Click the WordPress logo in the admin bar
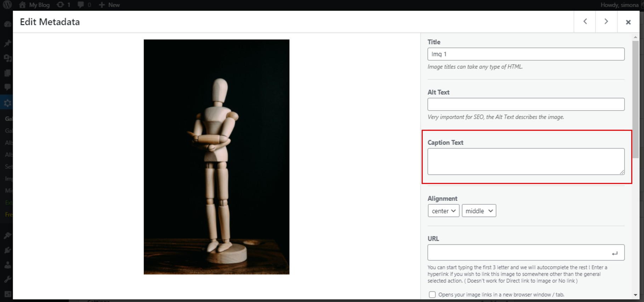The width and height of the screenshot is (644, 302). click(x=7, y=5)
